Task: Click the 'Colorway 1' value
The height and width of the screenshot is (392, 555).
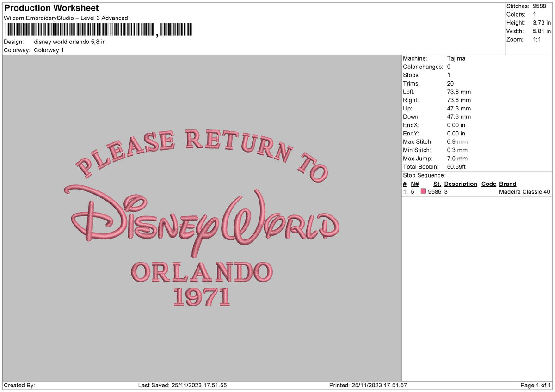Action: tap(49, 50)
